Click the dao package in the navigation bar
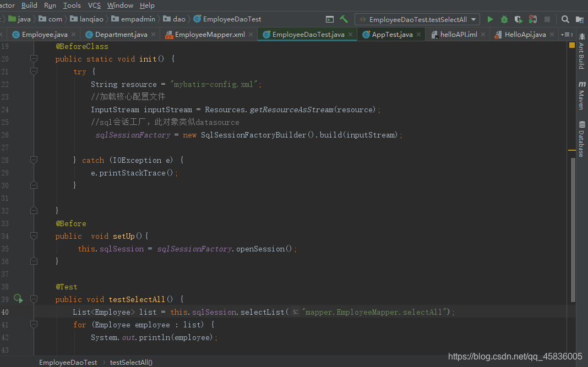 174,19
